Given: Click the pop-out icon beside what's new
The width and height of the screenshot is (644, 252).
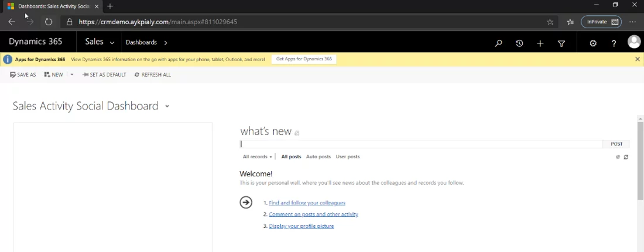Looking at the screenshot, I should (x=297, y=133).
